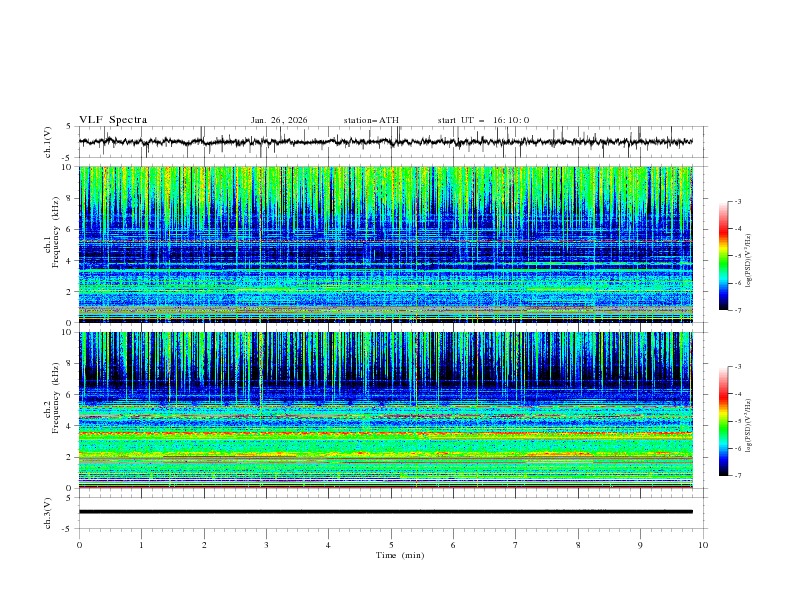Click the "-5" tick on ch.1(V) axis
The width and height of the screenshot is (792, 612).
coord(68,158)
